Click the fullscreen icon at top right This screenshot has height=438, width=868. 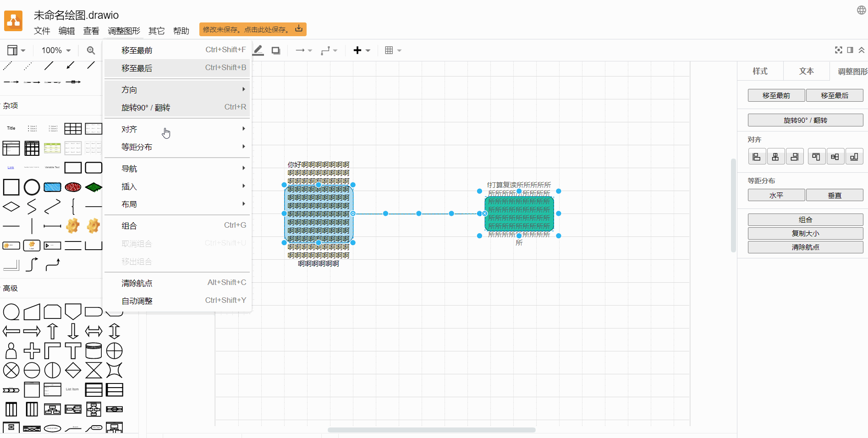click(839, 50)
